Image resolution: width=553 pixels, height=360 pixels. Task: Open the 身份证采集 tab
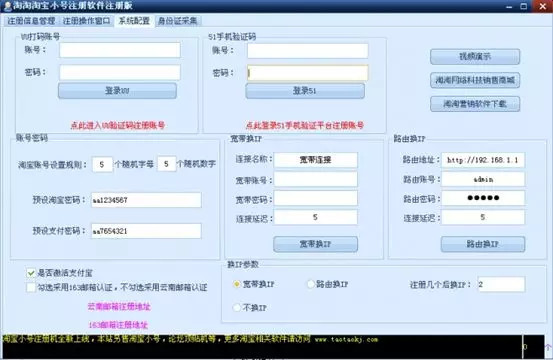(177, 21)
